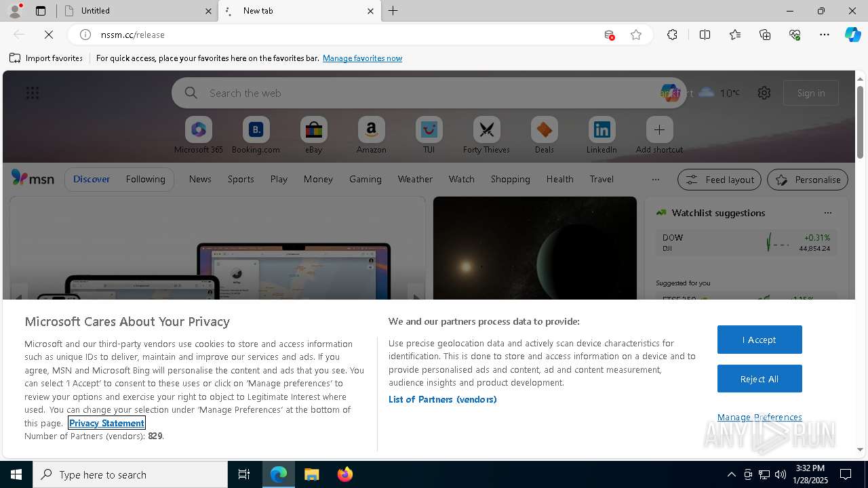Viewport: 868px width, 488px height.
Task: Click the Add shortcut plus tile
Action: pyautogui.click(x=659, y=129)
